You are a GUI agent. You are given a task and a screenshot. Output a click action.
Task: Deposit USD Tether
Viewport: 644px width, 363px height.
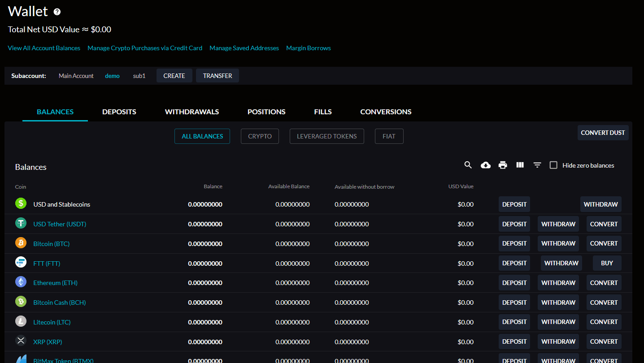[514, 224]
